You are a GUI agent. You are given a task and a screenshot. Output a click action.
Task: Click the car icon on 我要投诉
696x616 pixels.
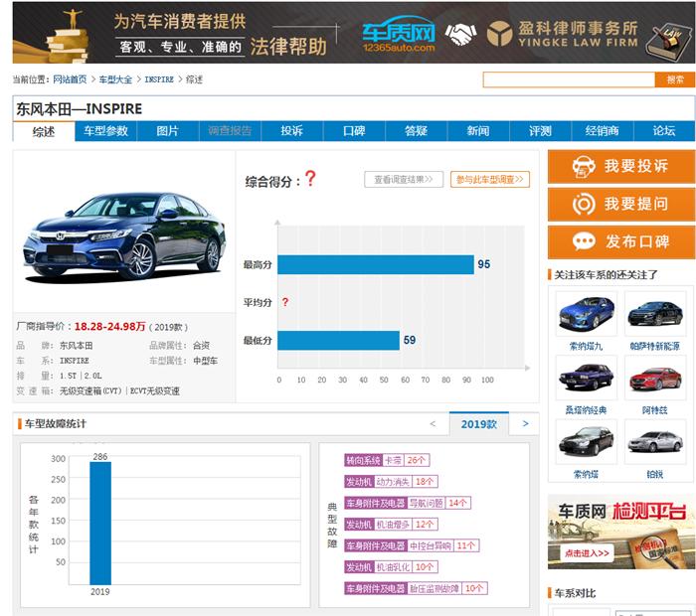coord(584,167)
